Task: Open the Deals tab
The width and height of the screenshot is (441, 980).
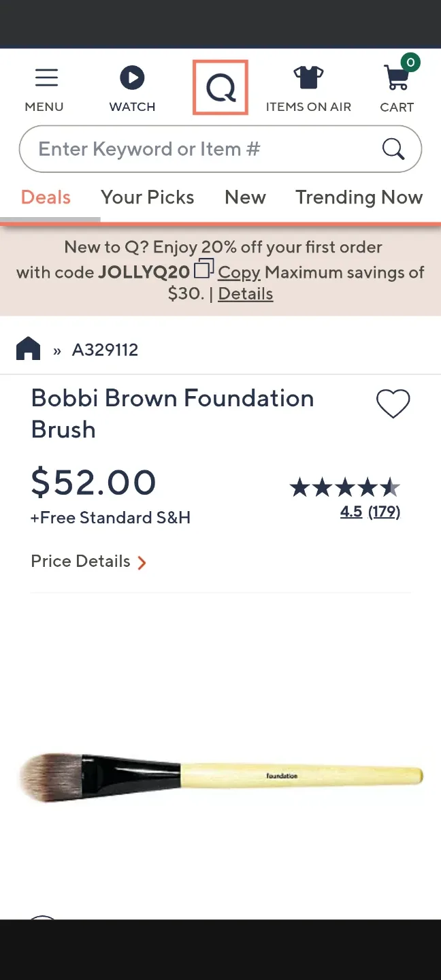Action: [x=45, y=197]
